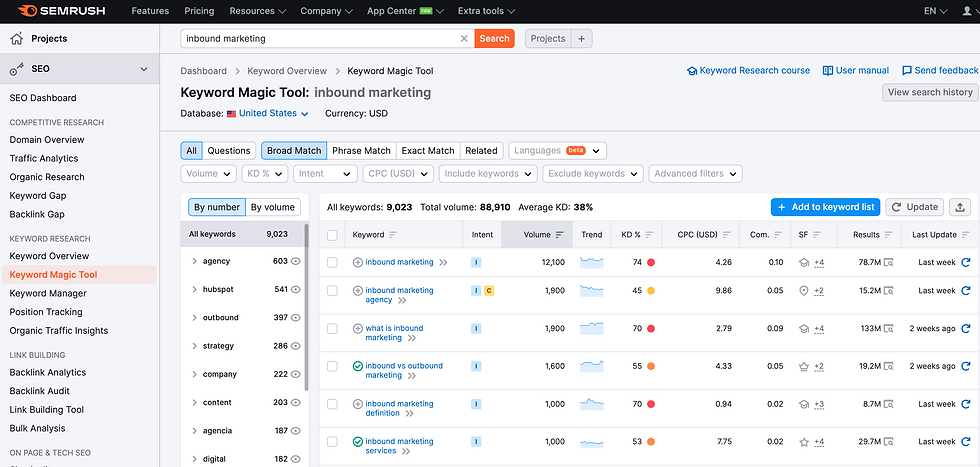The height and width of the screenshot is (467, 980).
Task: Sort by the Volume column icon
Action: click(x=559, y=235)
